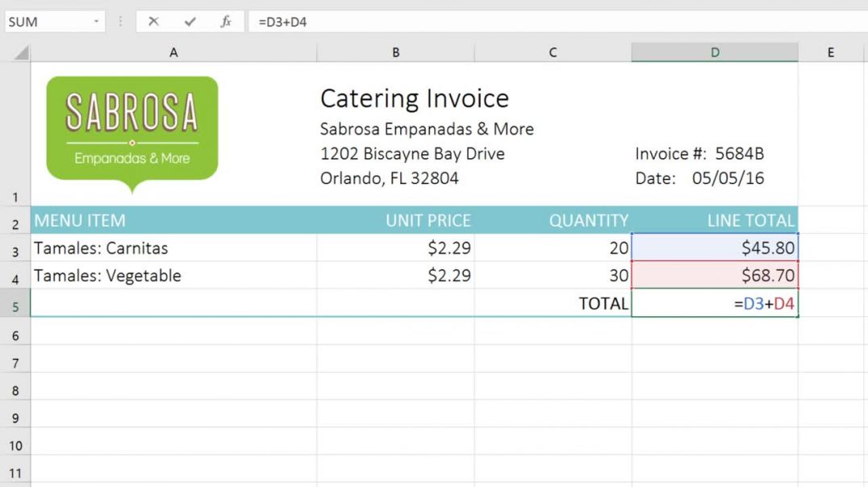Click the LINE TOTAL header cell
This screenshot has width=868, height=487.
click(x=715, y=220)
